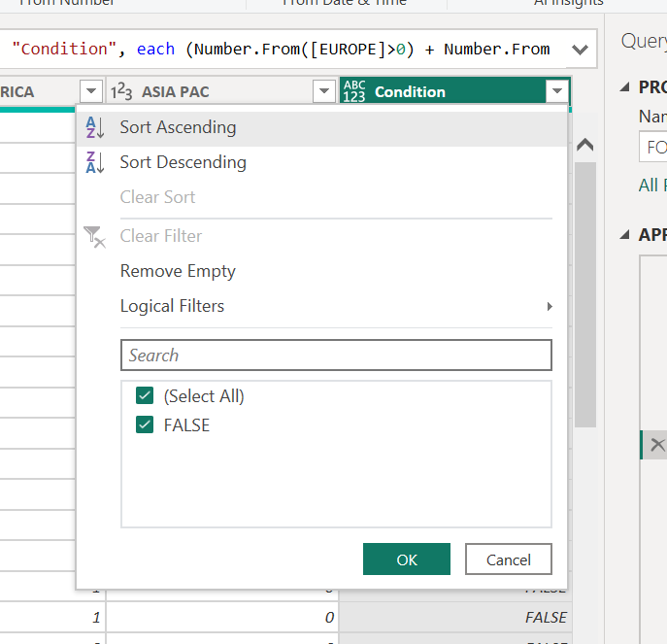Click the scroll up arrow of the scrollbar
This screenshot has height=644, width=667.
click(x=584, y=146)
